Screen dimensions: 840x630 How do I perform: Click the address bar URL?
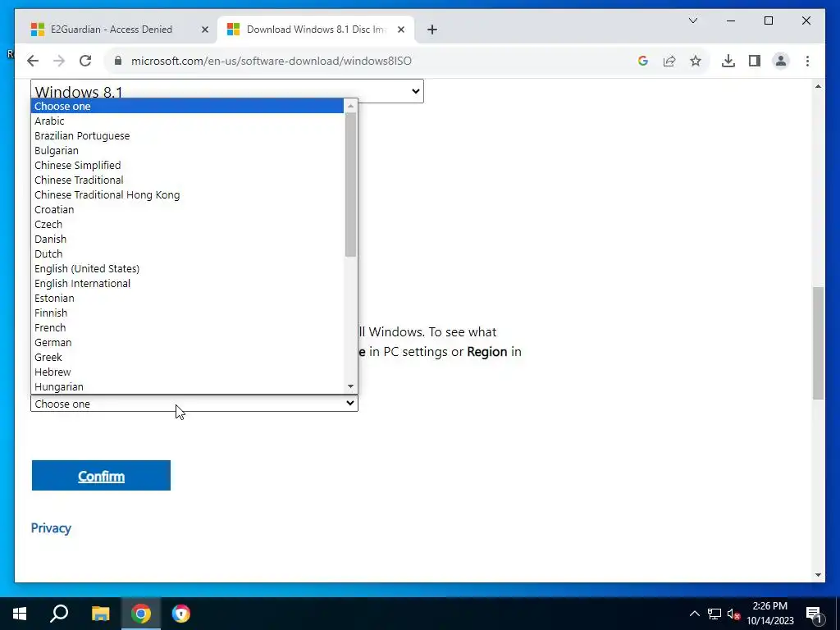tap(271, 61)
